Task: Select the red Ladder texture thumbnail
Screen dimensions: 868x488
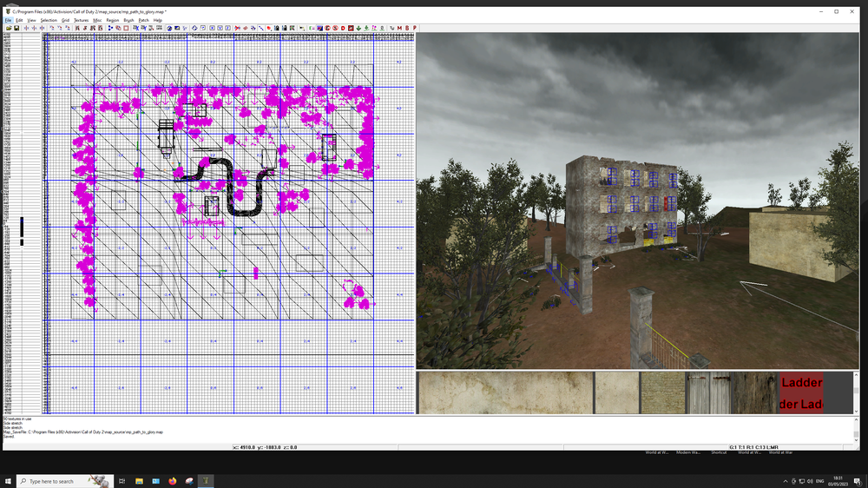Action: (x=801, y=393)
